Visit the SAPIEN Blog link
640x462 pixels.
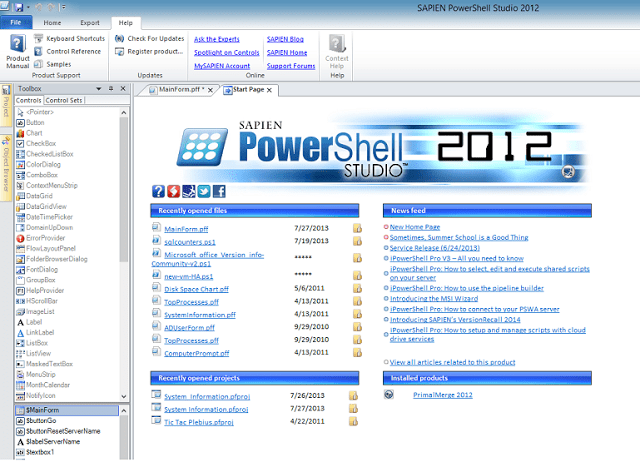(x=285, y=39)
